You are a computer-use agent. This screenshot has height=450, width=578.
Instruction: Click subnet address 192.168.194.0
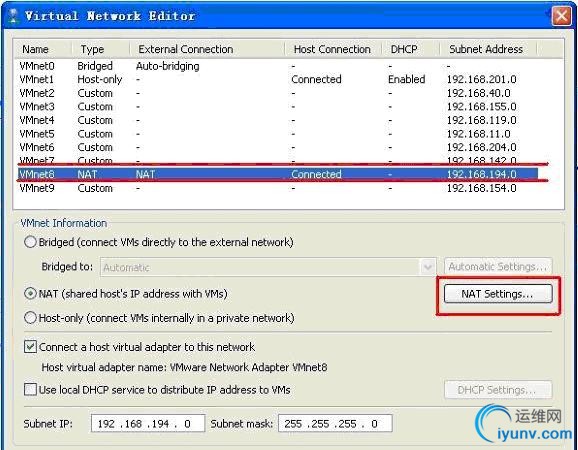tap(481, 174)
